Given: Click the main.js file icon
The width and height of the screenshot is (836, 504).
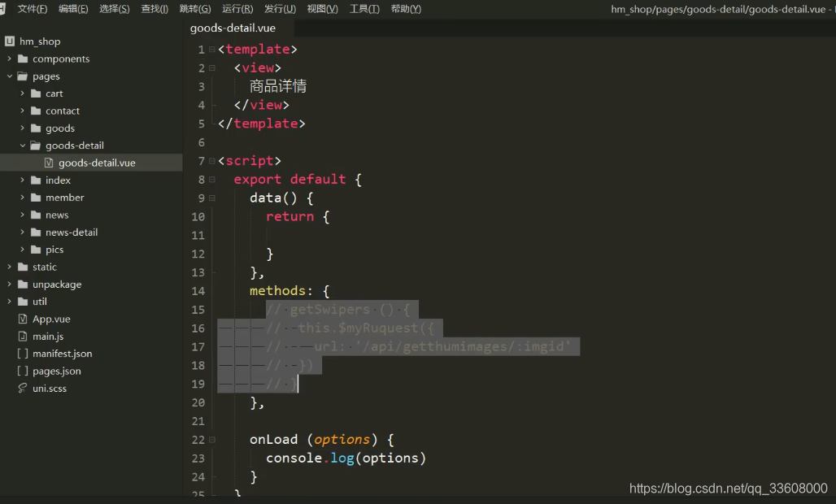Looking at the screenshot, I should (23, 337).
